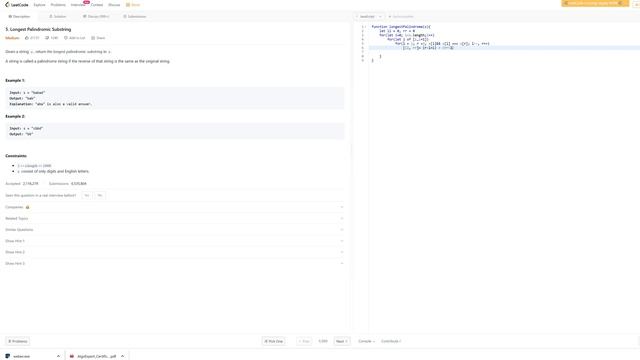The height and width of the screenshot is (360, 640).
Task: Expand the Similar Questions section
Action: [174, 230]
